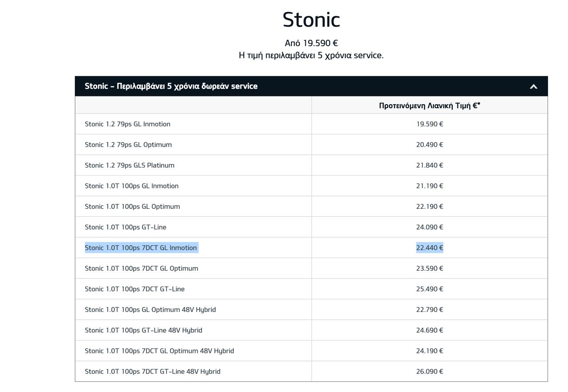Click the Stonic 1.2 79ps GL Optimum model name
568x392 pixels.
click(128, 145)
